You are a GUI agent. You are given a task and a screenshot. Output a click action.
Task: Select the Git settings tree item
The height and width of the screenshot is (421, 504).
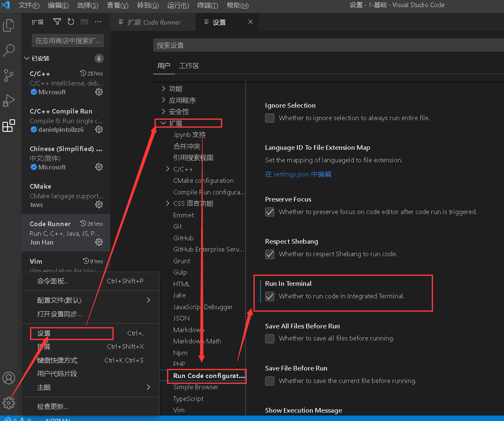[177, 226]
